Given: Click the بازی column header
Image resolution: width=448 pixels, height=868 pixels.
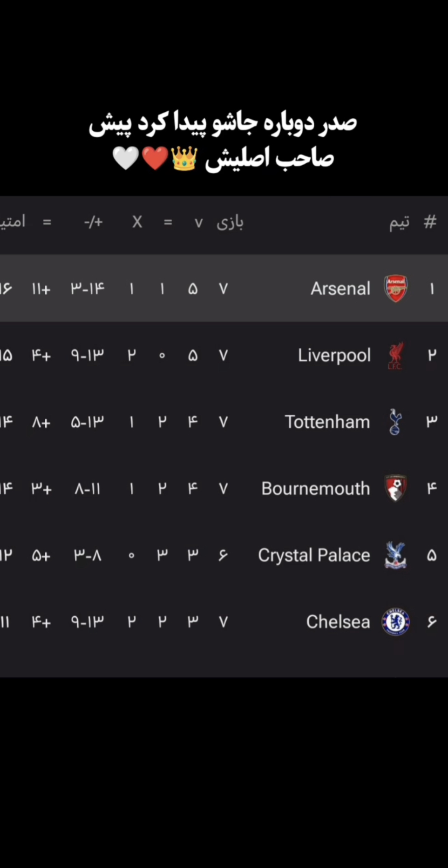Looking at the screenshot, I should tap(230, 222).
